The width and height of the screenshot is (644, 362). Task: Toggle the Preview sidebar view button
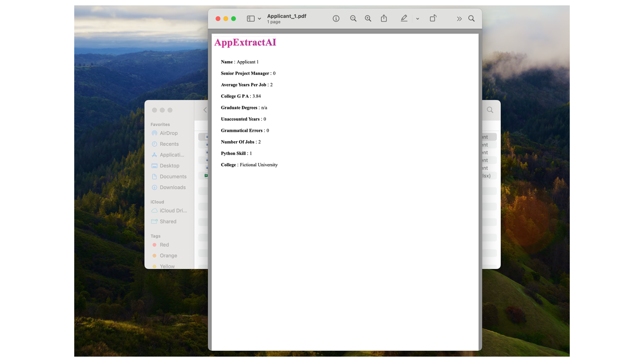pyautogui.click(x=251, y=19)
